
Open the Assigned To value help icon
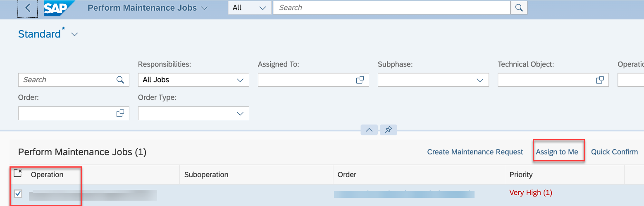[x=360, y=80]
